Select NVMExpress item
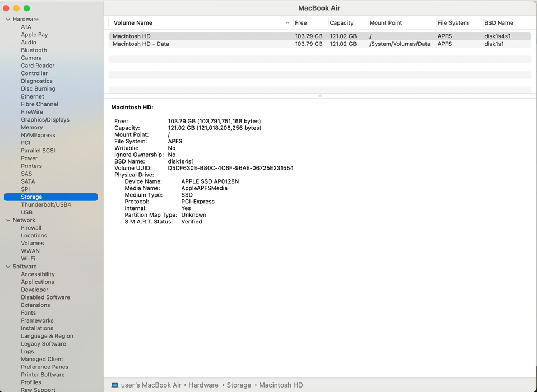 coord(38,135)
